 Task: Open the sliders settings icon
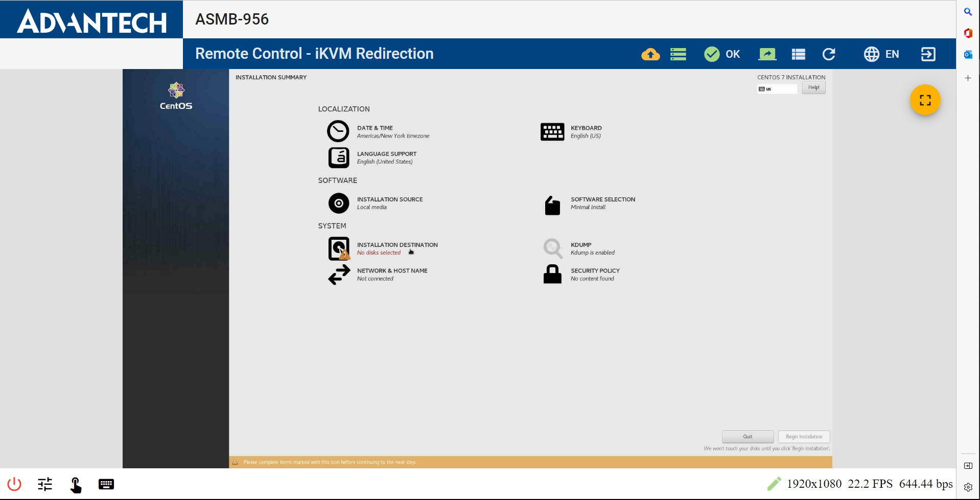point(45,484)
